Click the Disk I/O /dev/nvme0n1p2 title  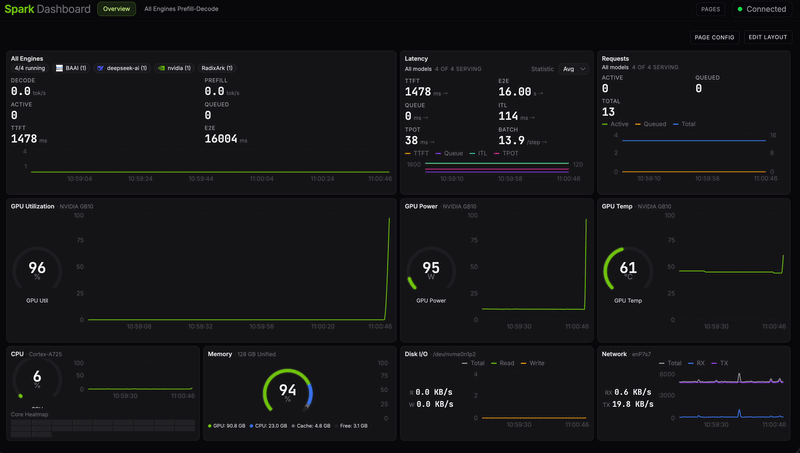point(440,354)
